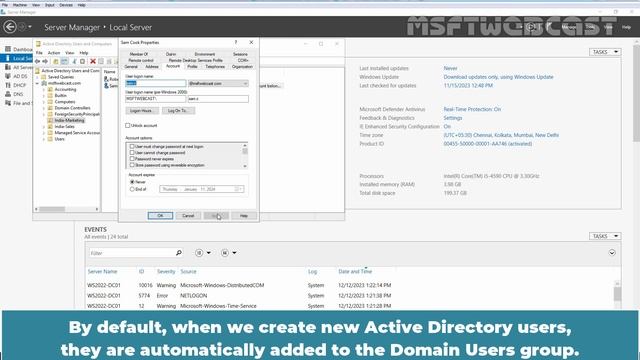Screen dimensions: 640x360
Task: Click the Help button in Properties dialog
Action: click(x=244, y=216)
